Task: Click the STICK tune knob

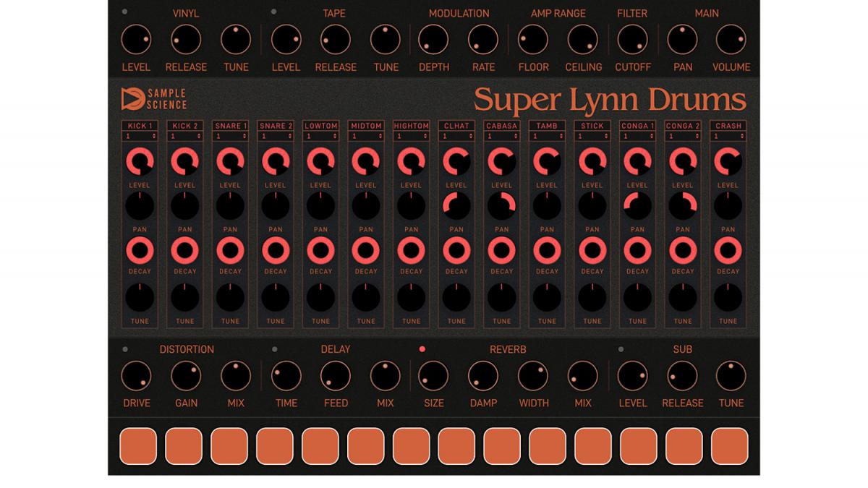Action: 592,298
